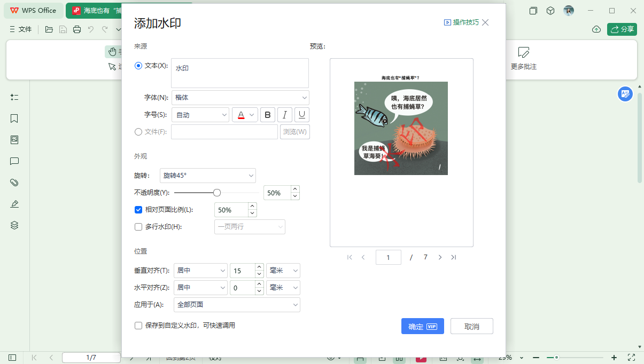Open the comments panel in sidebar
The height and width of the screenshot is (364, 644).
tap(14, 161)
